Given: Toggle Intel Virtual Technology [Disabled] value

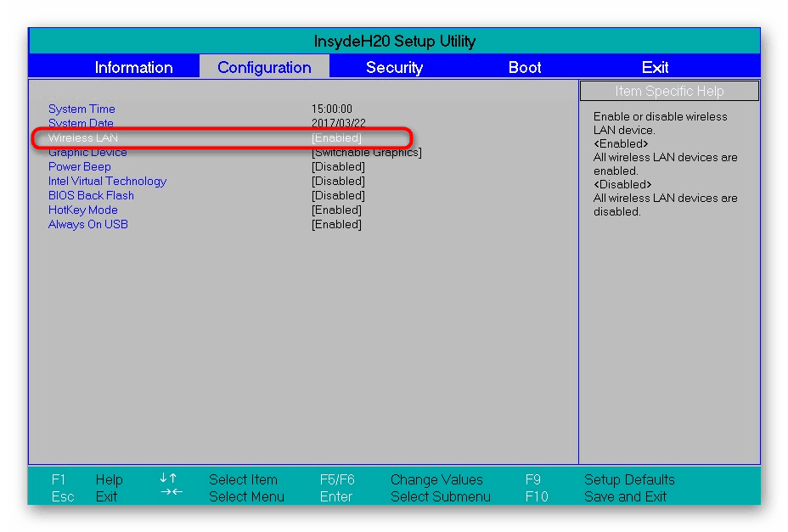Looking at the screenshot, I should tap(338, 182).
